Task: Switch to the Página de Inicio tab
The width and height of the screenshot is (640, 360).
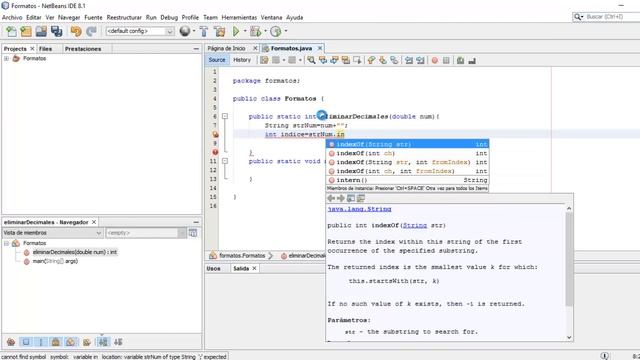Action: (x=227, y=48)
